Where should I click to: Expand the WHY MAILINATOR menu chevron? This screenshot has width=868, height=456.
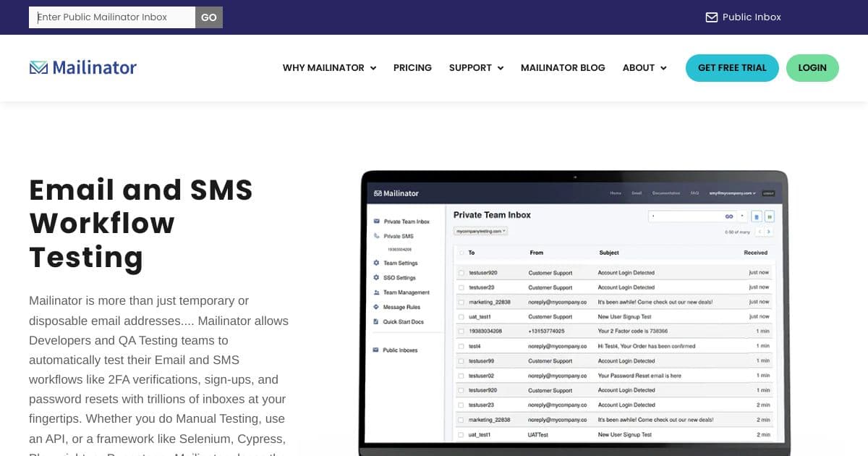pos(373,67)
